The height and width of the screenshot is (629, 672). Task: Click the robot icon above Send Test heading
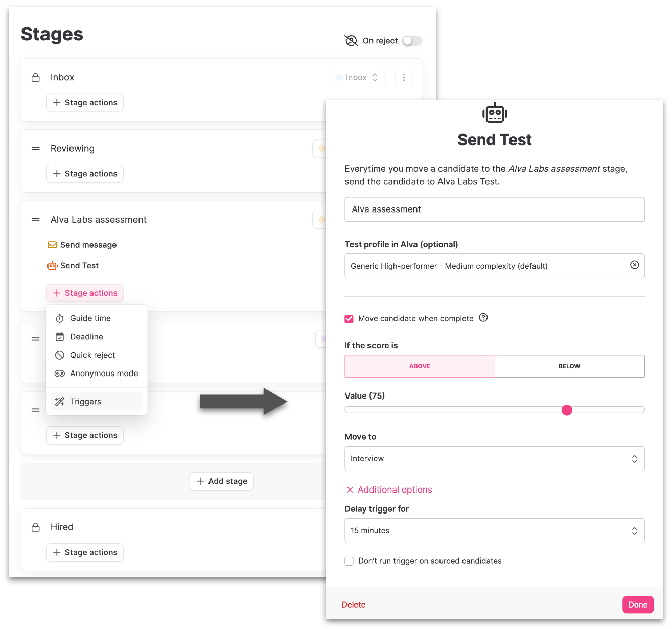point(494,112)
